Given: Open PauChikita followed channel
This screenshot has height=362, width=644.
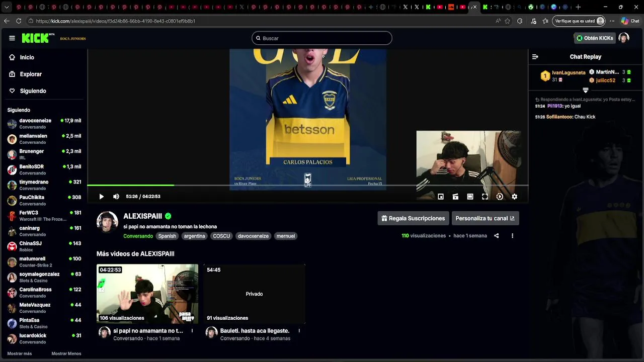Looking at the screenshot, I should tap(44, 200).
